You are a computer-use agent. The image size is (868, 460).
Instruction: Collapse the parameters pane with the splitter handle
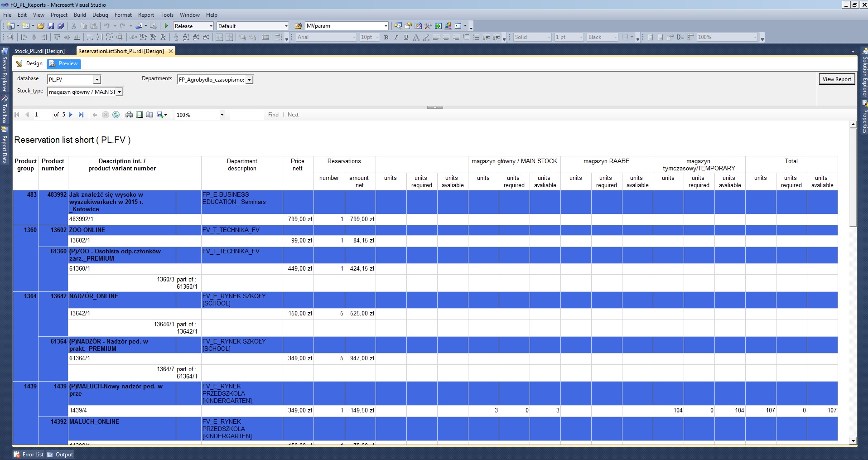pyautogui.click(x=435, y=107)
